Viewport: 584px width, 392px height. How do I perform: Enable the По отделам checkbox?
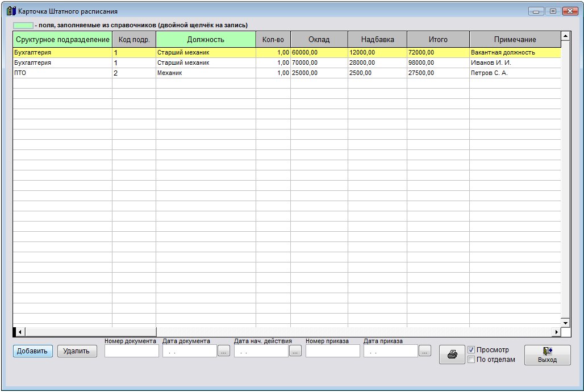pyautogui.click(x=471, y=360)
